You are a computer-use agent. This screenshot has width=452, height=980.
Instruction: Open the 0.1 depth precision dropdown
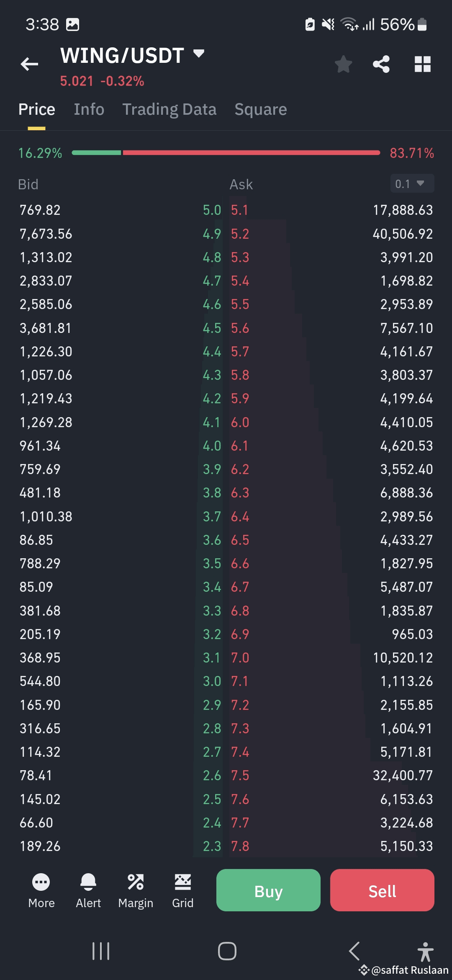412,183
